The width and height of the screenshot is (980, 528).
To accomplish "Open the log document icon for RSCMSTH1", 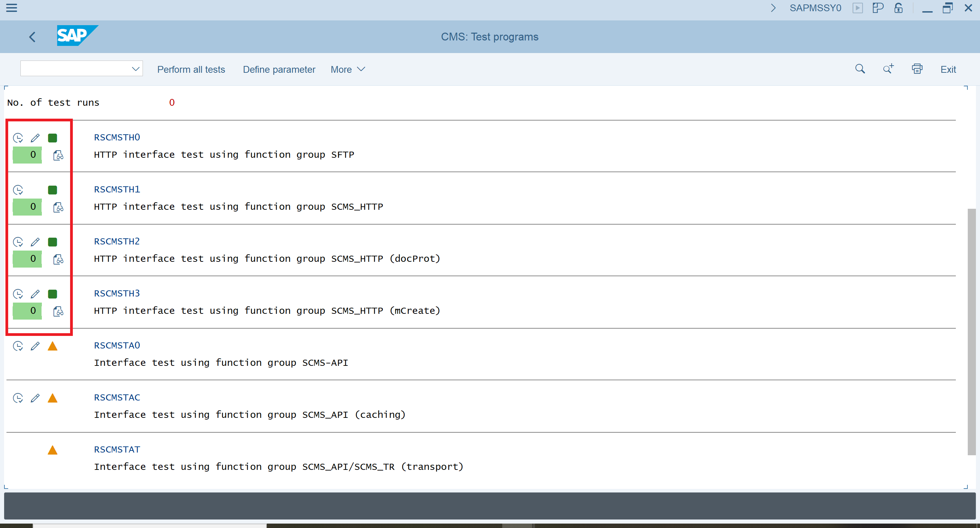I will (x=58, y=207).
